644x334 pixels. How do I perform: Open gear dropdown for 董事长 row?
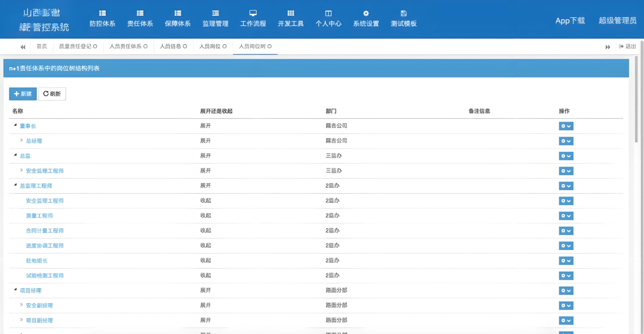(x=566, y=126)
